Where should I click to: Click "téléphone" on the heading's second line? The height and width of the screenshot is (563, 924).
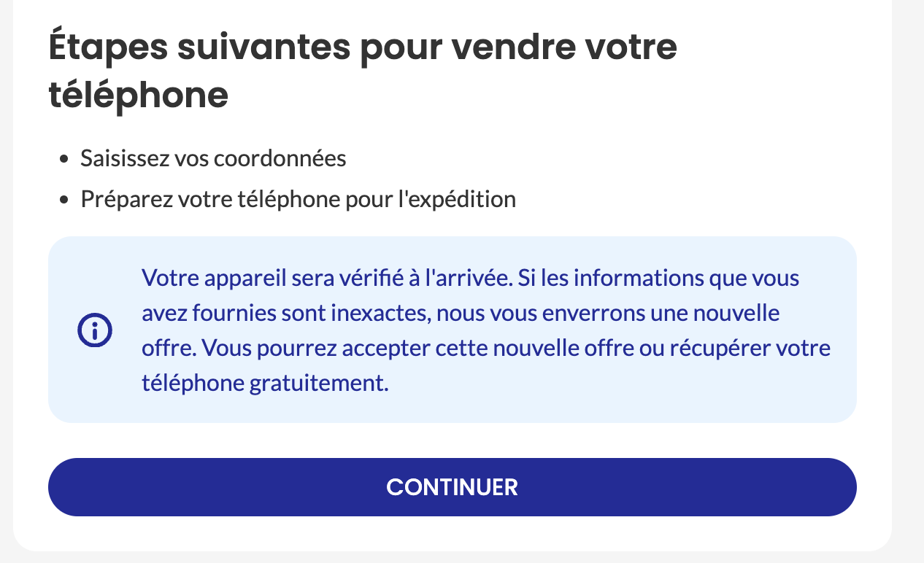139,96
